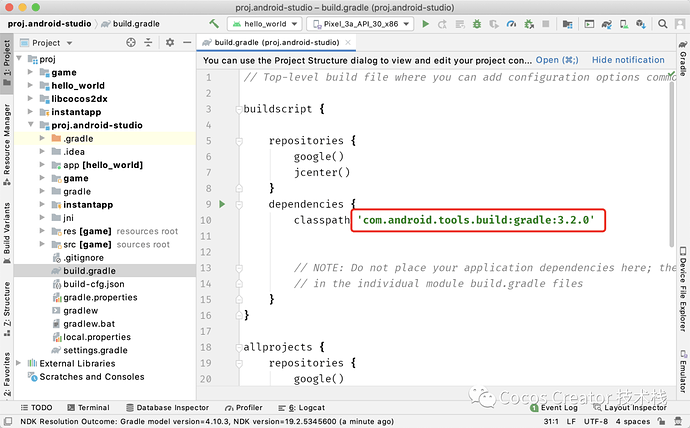This screenshot has width=690, height=428.
Task: Open the Logcat tab
Action: click(x=302, y=407)
